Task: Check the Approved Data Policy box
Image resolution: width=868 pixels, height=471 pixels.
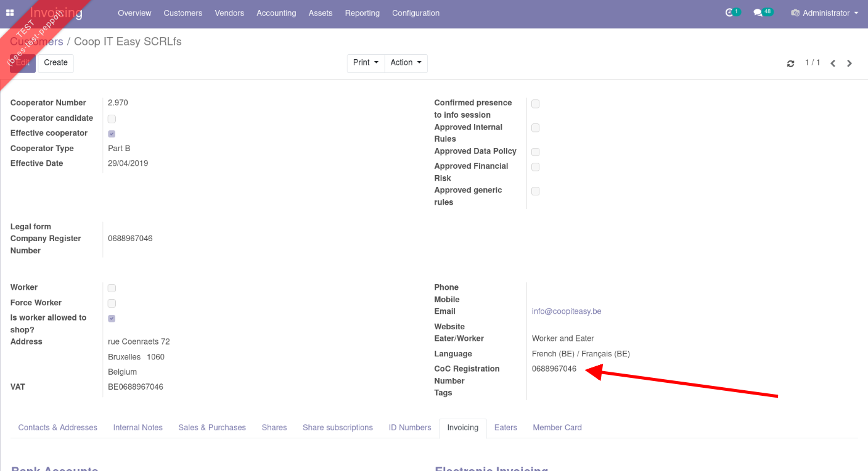Action: click(x=536, y=152)
